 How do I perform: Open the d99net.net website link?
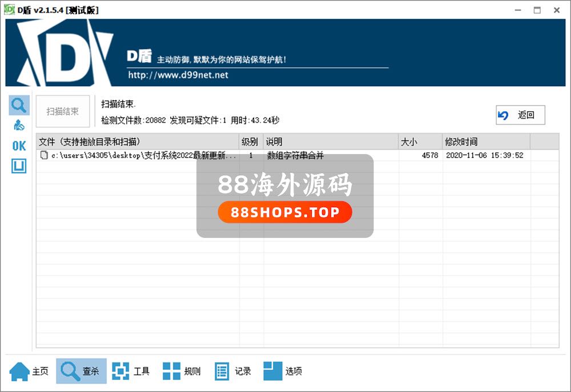pos(178,75)
